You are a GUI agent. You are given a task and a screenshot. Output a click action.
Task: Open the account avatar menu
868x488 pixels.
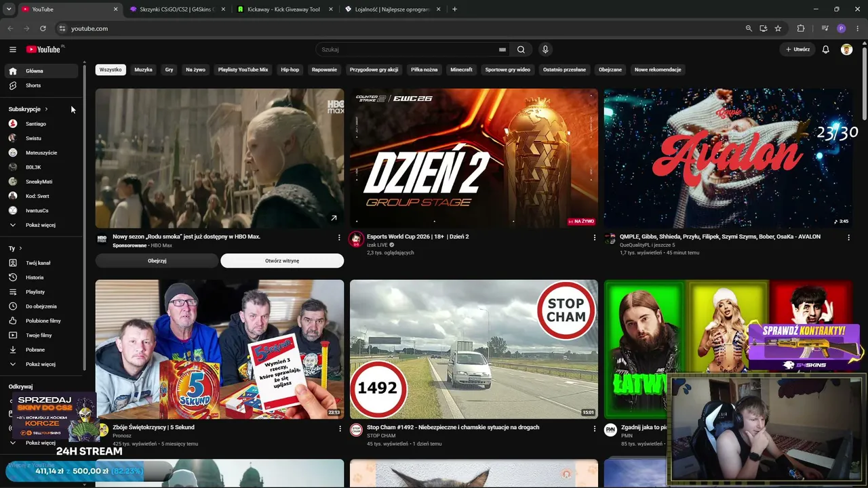pos(846,49)
